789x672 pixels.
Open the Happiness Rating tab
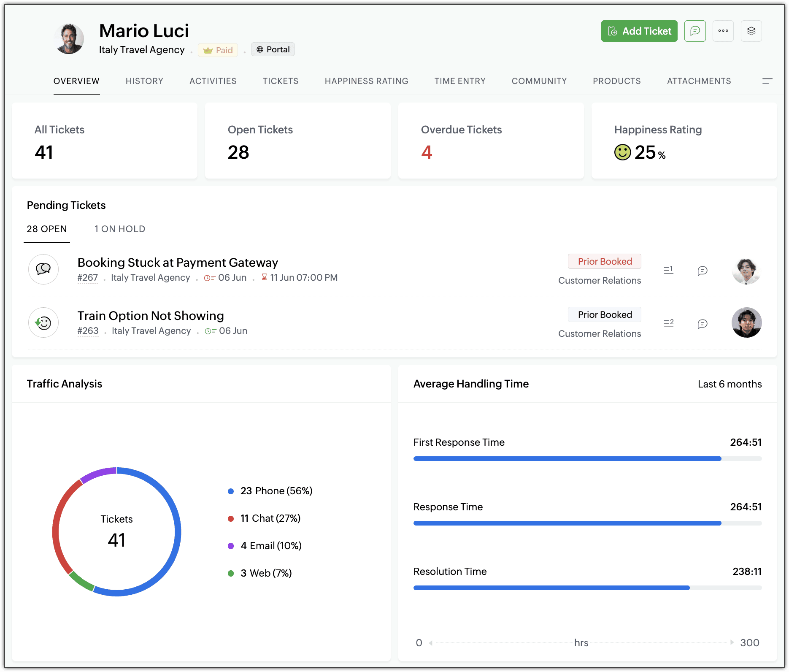(x=366, y=81)
